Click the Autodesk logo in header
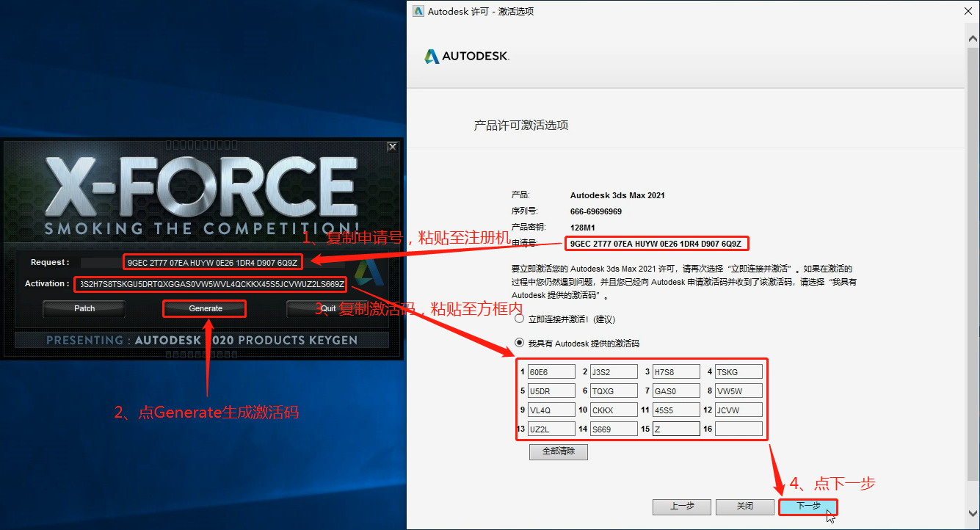 (x=467, y=56)
